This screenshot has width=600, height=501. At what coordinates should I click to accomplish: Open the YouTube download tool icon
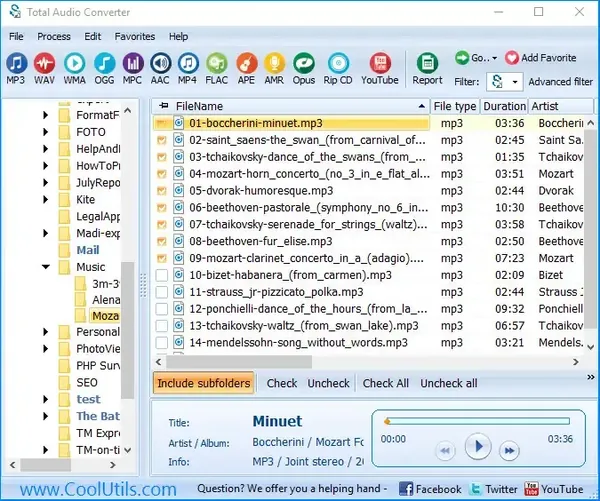(x=380, y=63)
